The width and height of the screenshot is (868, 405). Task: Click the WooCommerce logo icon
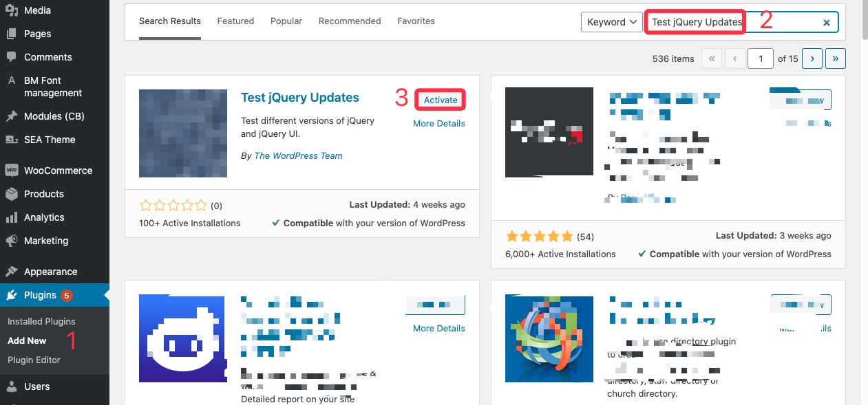click(12, 171)
